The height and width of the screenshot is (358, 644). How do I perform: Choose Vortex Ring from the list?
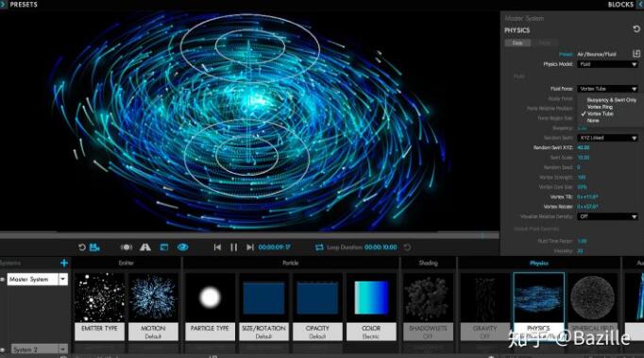[600, 107]
